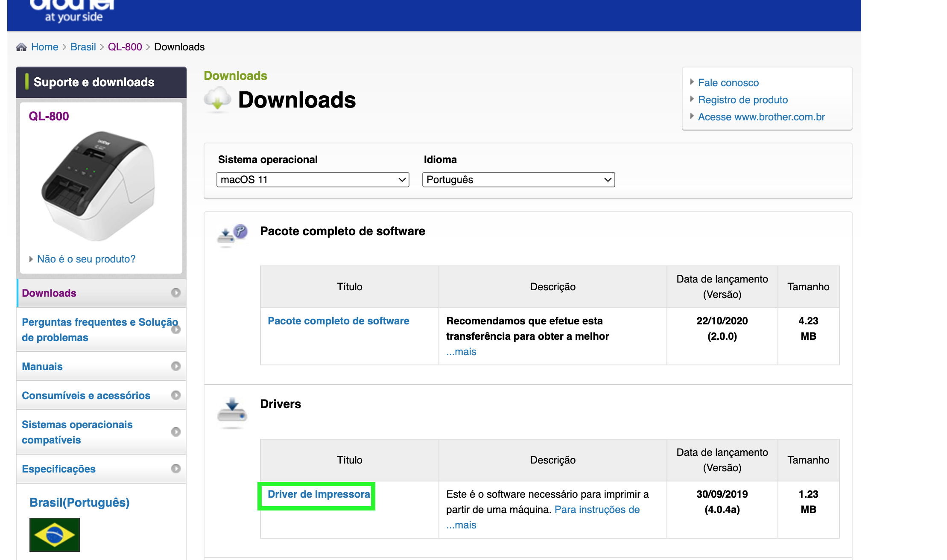
Task: Open Sistemas operacionais compatíveis sidebar item
Action: pyautogui.click(x=101, y=432)
